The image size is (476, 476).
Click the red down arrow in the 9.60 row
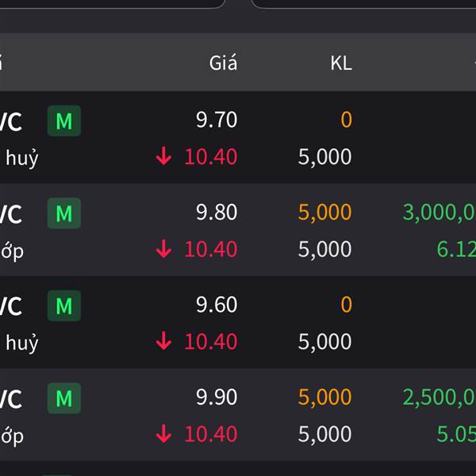coord(164,342)
